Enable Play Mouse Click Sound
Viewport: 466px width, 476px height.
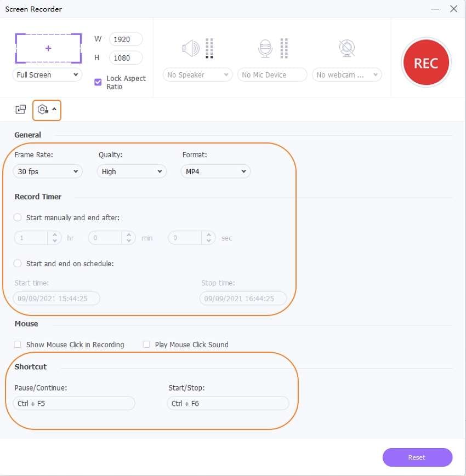(x=146, y=345)
